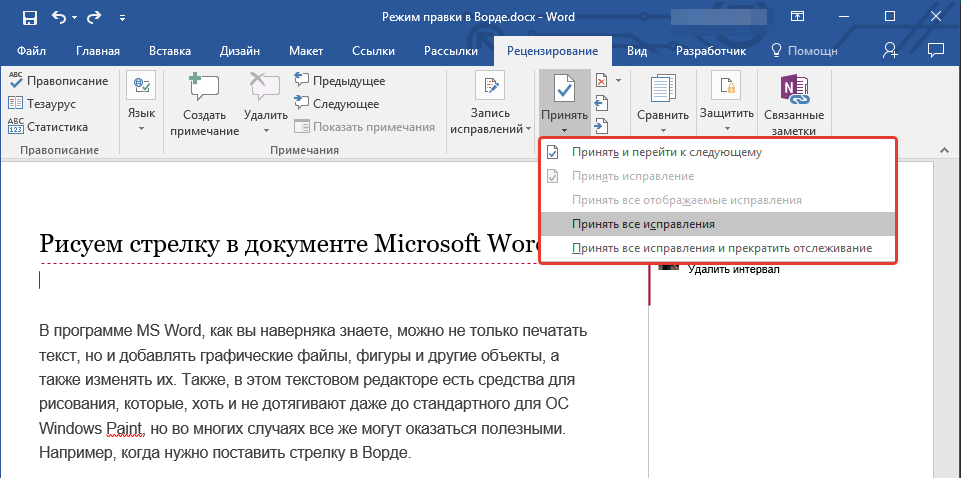Run Правописание spell check
Viewport: 961px width, 478px height.
(58, 80)
